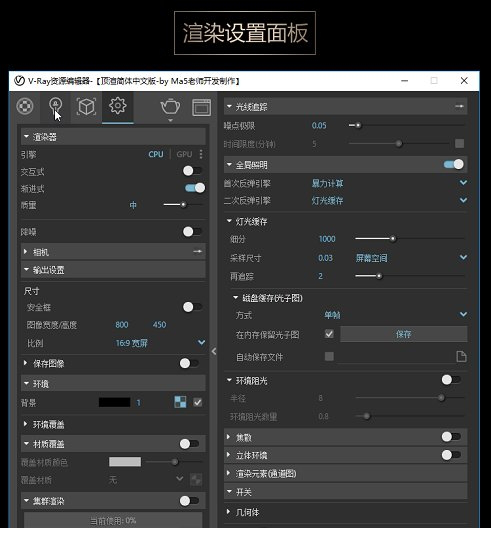Edit the 细分 value 1000
The image size is (491, 549).
click(327, 239)
